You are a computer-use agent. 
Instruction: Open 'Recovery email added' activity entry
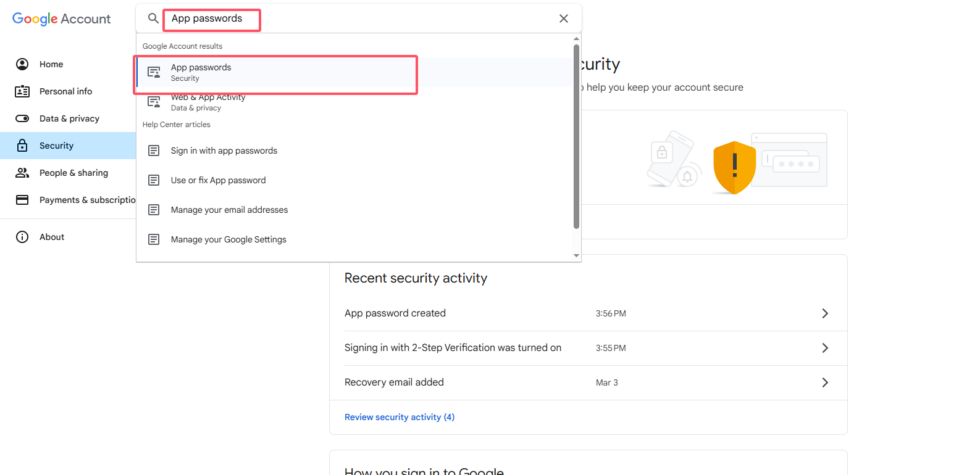588,382
